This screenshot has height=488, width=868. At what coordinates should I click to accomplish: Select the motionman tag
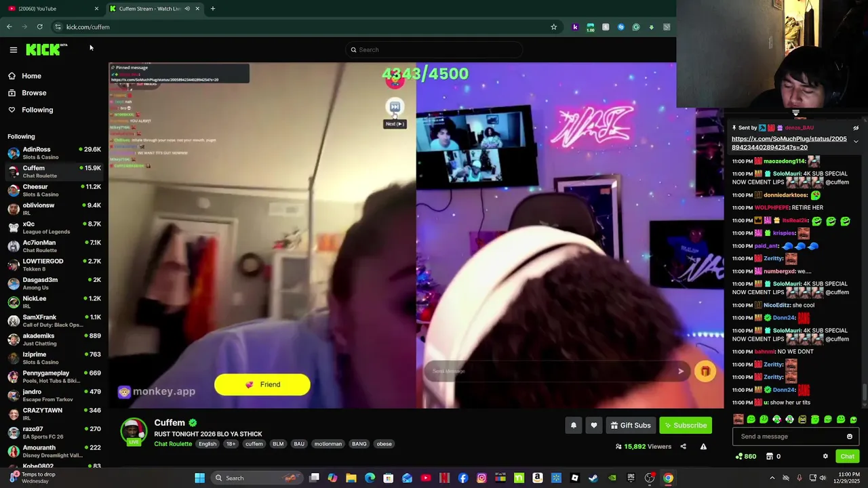point(328,444)
